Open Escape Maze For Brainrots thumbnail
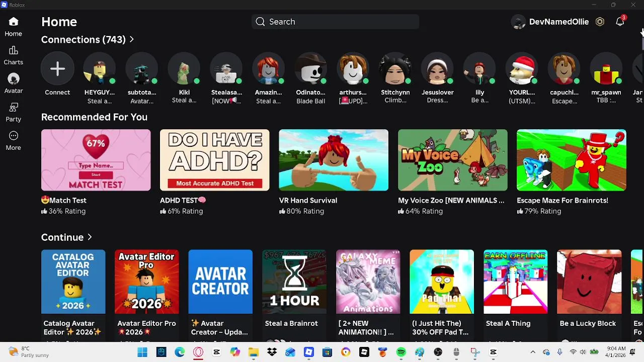Image resolution: width=644 pixels, height=362 pixels. pyautogui.click(x=572, y=160)
